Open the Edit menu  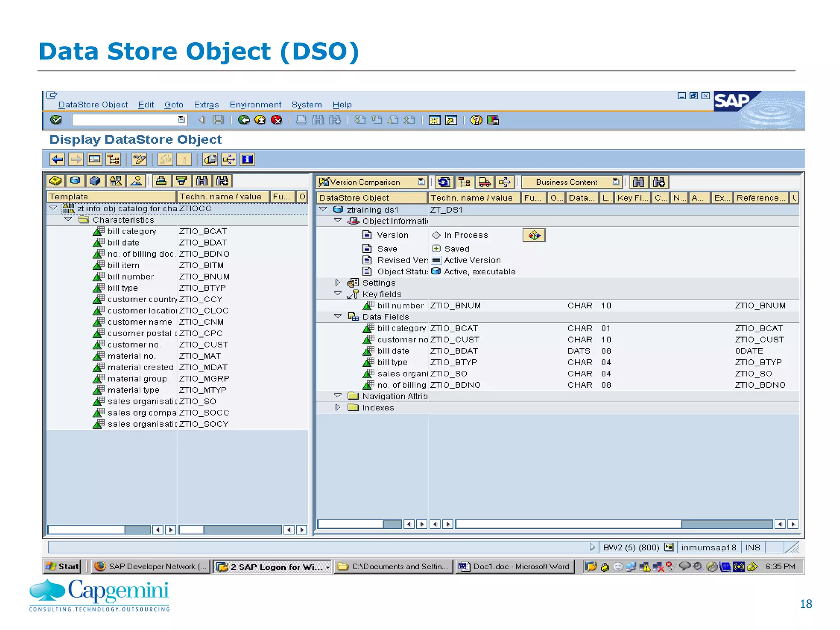[x=146, y=105]
